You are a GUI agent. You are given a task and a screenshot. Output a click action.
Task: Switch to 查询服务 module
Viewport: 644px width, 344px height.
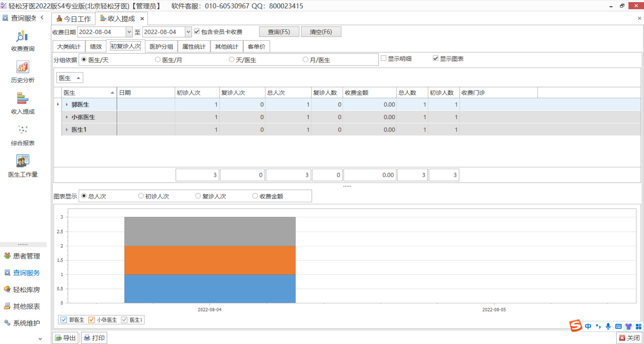(x=22, y=273)
